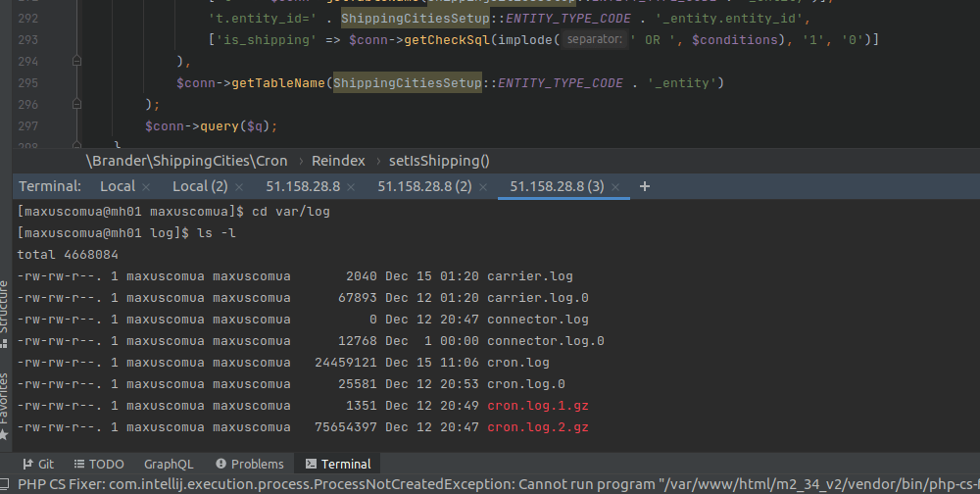
Task: Click the $conn->query($q) statement
Action: click(212, 125)
